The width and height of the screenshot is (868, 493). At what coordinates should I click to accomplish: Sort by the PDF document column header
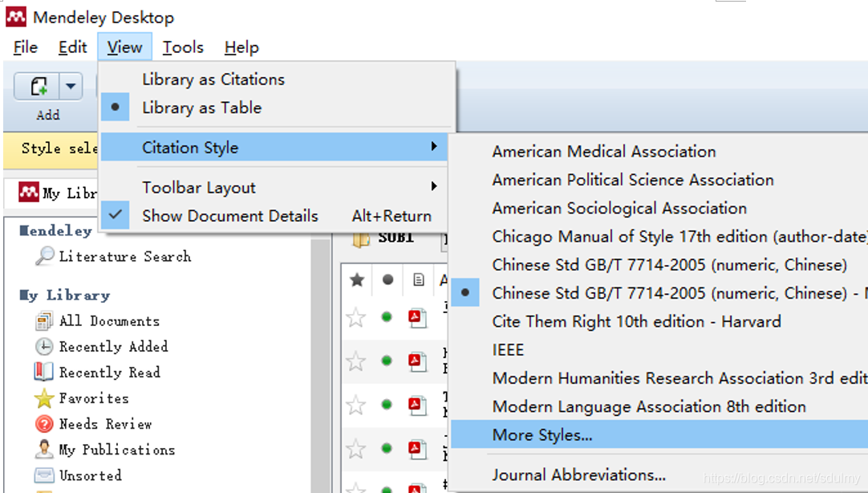point(419,279)
